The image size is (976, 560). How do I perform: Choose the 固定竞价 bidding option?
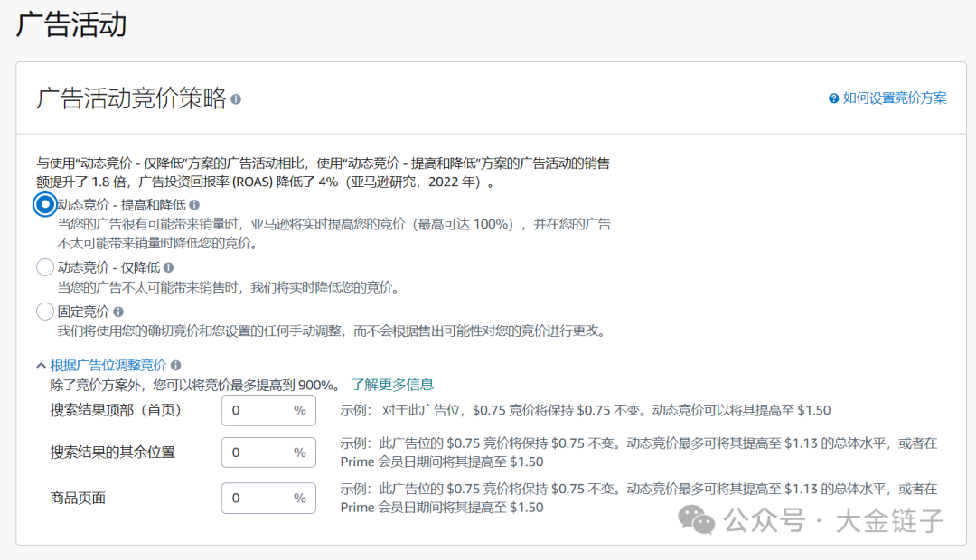(x=45, y=311)
